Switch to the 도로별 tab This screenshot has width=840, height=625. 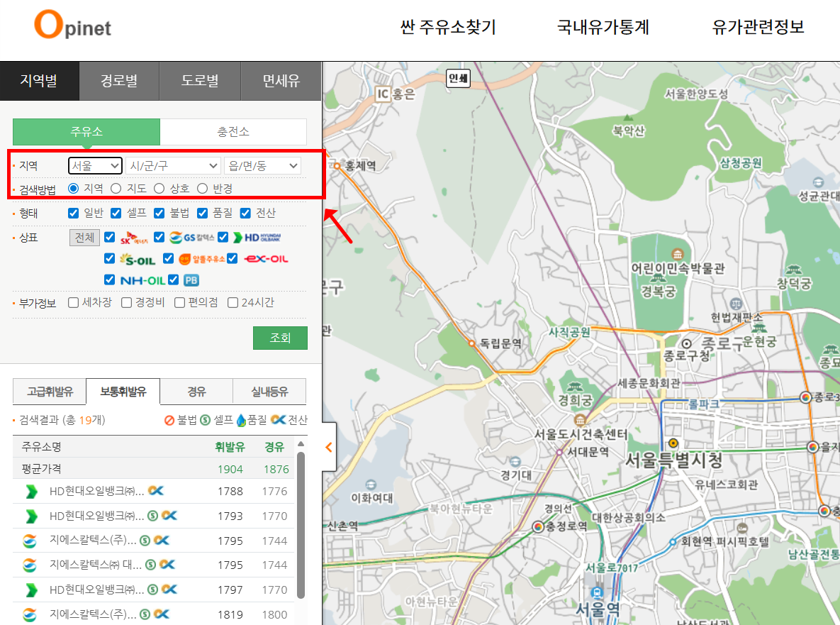click(200, 81)
